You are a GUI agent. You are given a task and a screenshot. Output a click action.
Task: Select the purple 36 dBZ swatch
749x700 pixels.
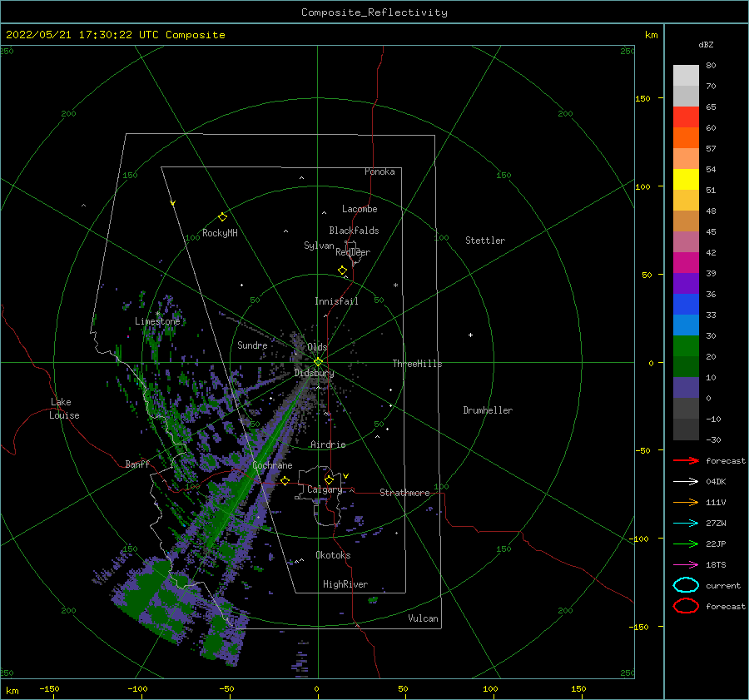pyautogui.click(x=686, y=283)
